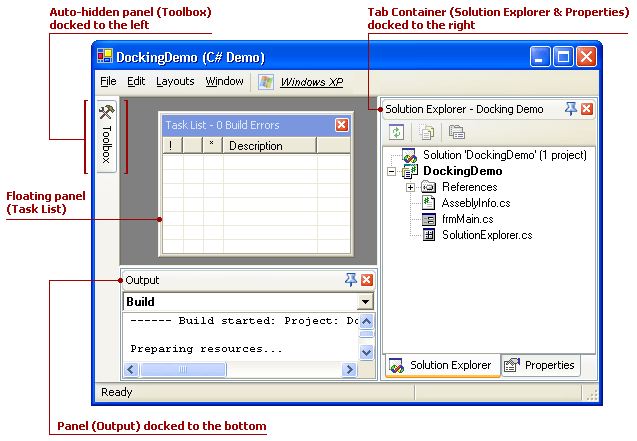Screen dimensions: 637x441
Task: Click the References folder icon
Action: click(428, 187)
